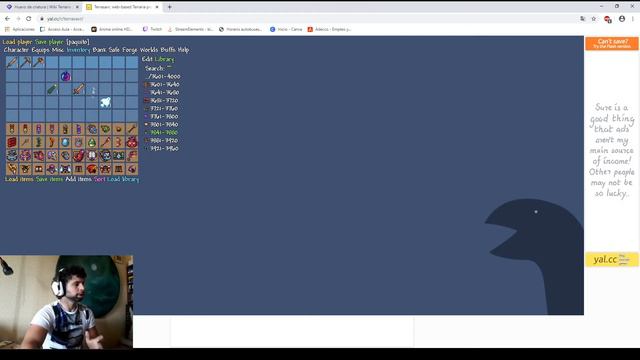Open the Forge menu tab
The width and height of the screenshot is (640, 360).
[130, 50]
